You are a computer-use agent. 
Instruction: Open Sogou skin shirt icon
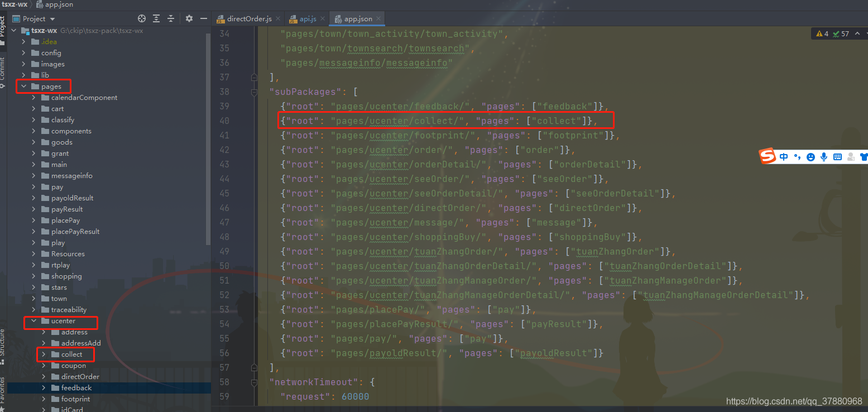point(864,157)
